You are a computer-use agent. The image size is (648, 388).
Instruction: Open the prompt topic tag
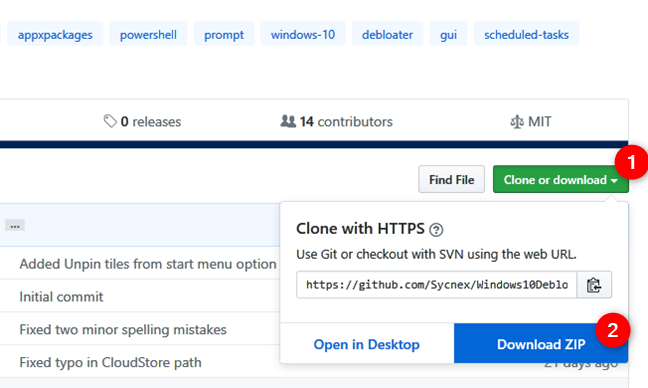click(224, 34)
